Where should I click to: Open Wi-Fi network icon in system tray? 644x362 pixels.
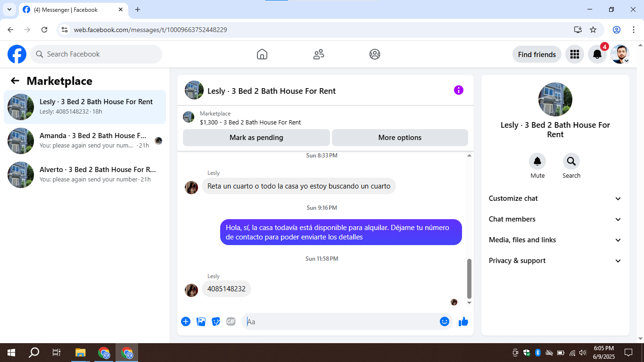click(x=572, y=353)
